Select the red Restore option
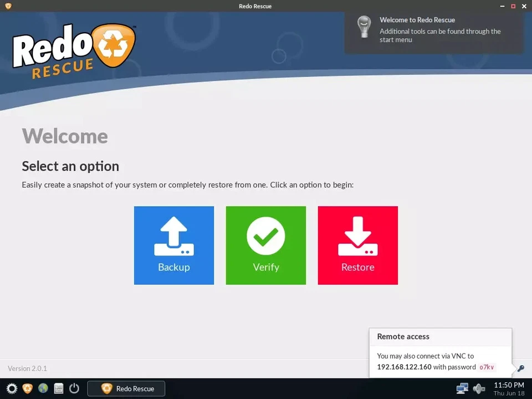Screen dimensions: 532x399 coord(357,245)
